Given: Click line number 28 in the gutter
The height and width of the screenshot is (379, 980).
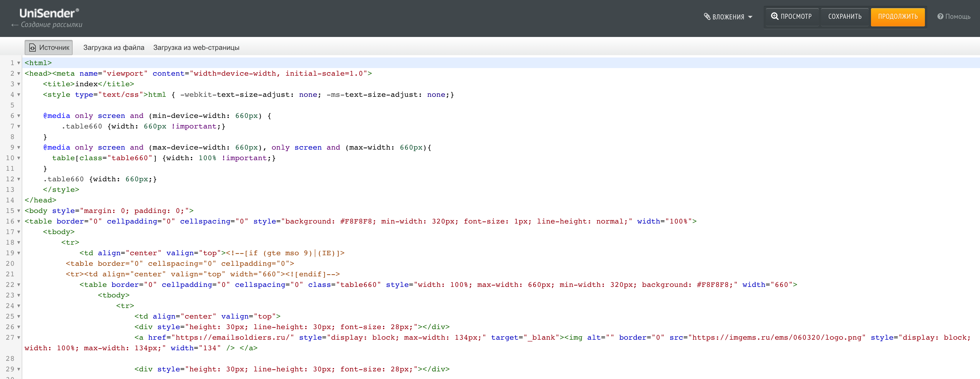Looking at the screenshot, I should 10,358.
